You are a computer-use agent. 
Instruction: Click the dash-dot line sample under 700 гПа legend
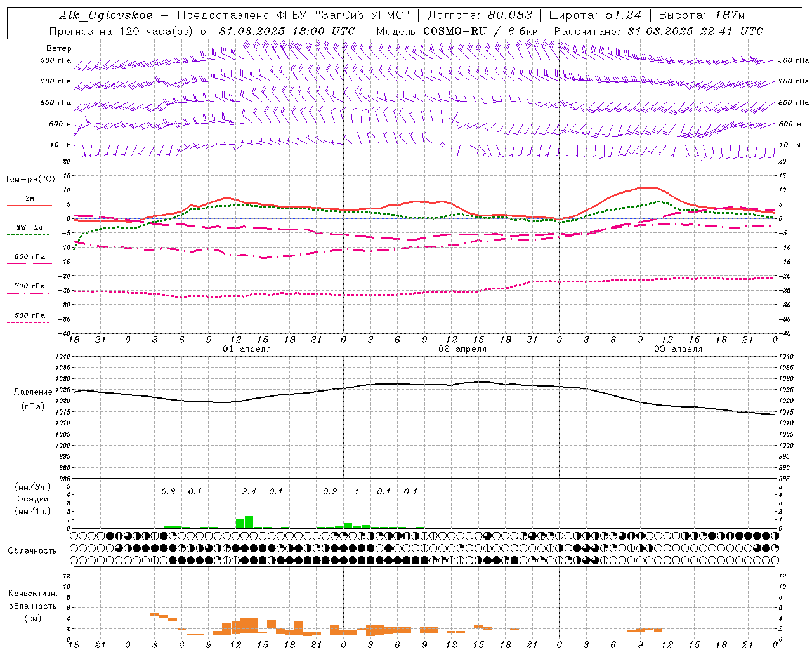28,293
